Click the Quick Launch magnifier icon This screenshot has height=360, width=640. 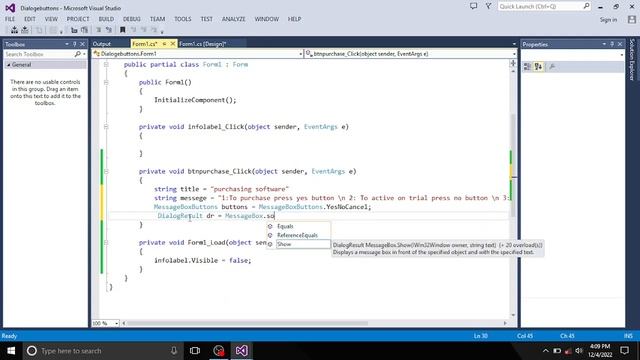pos(586,6)
